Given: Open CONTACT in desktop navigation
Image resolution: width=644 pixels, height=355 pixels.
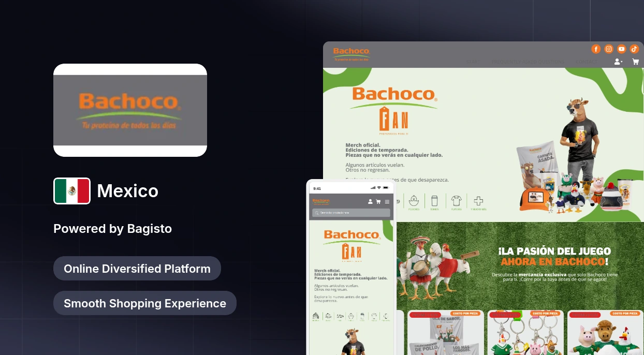Looking at the screenshot, I should (x=586, y=62).
